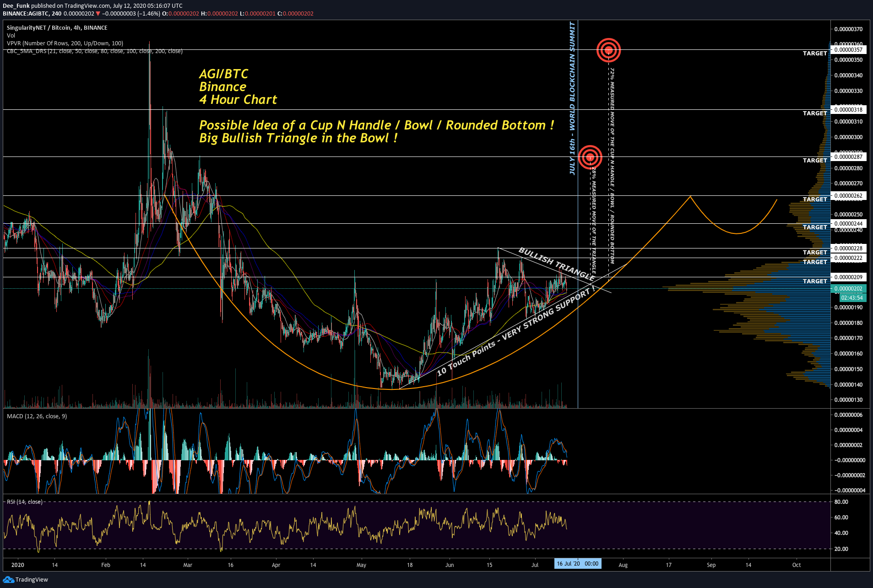
Task: Click the BULLISH TRIANGLE annotation text
Action: (557, 264)
